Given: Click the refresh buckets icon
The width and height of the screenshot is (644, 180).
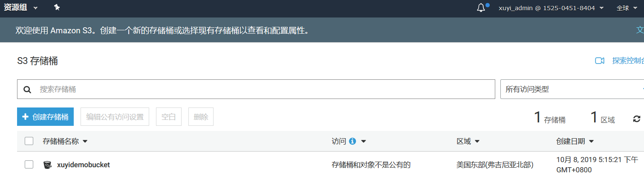Looking at the screenshot, I should click(x=637, y=119).
